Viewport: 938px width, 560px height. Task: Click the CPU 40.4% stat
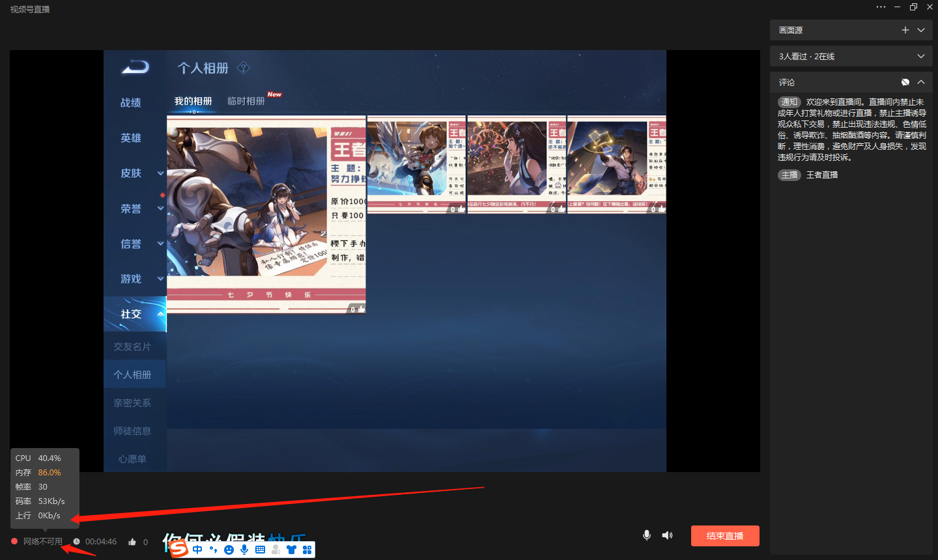point(38,458)
